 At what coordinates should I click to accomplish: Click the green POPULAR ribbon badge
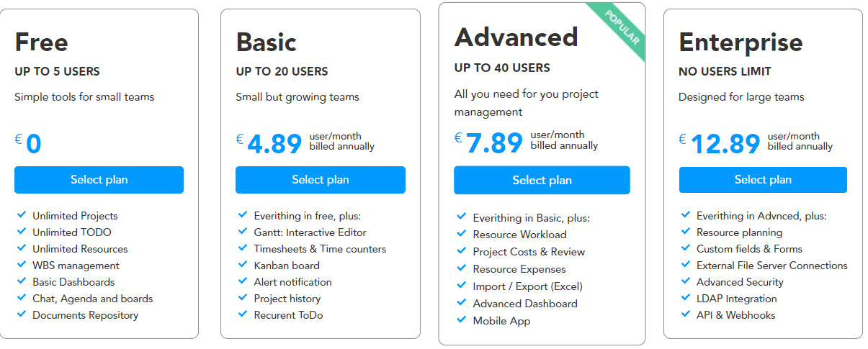tap(619, 29)
